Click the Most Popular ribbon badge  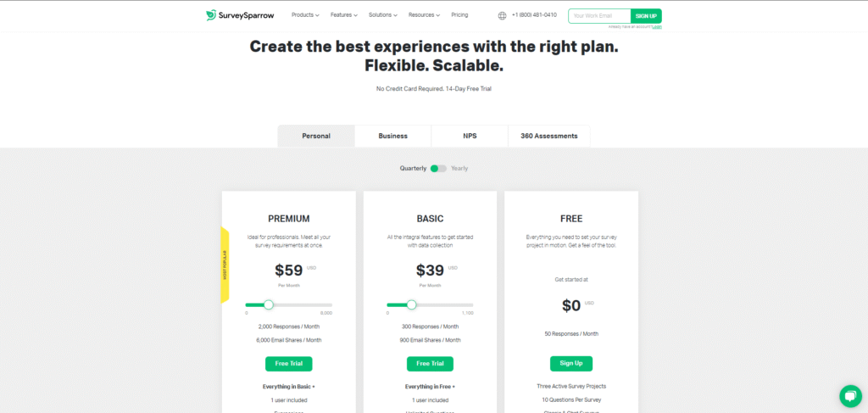point(225,265)
